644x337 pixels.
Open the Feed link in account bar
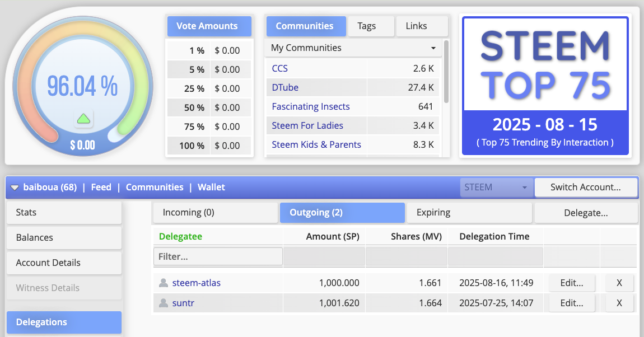tap(101, 188)
